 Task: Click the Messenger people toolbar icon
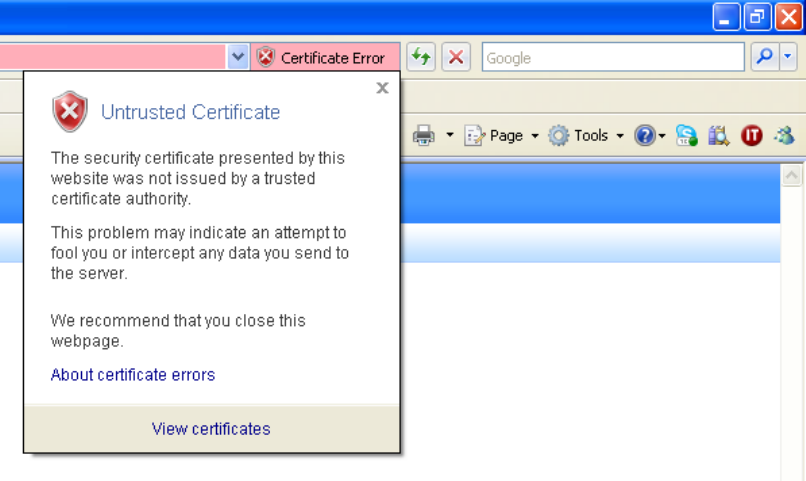784,136
